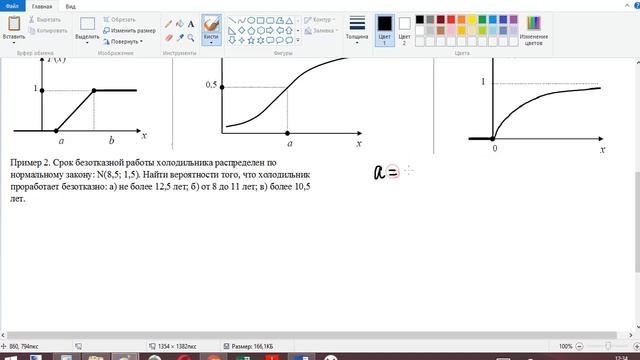This screenshot has height=360, width=640.
Task: Zoom out with the minus button
Action: coord(579,346)
